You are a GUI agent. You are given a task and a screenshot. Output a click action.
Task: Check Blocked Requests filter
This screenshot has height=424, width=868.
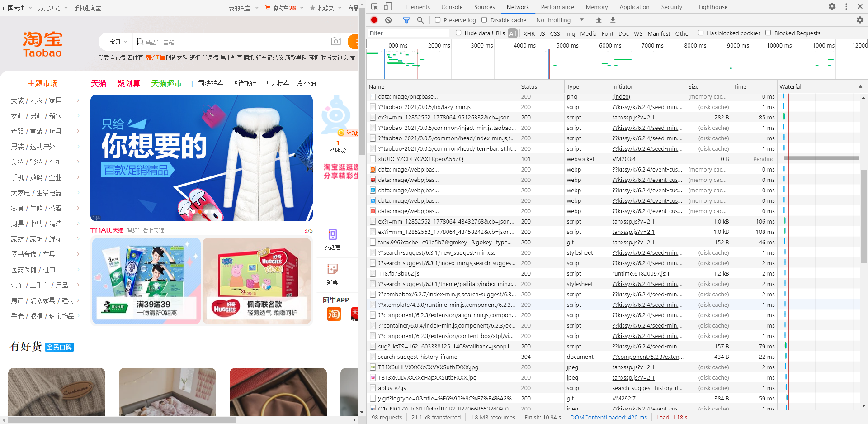(x=768, y=33)
